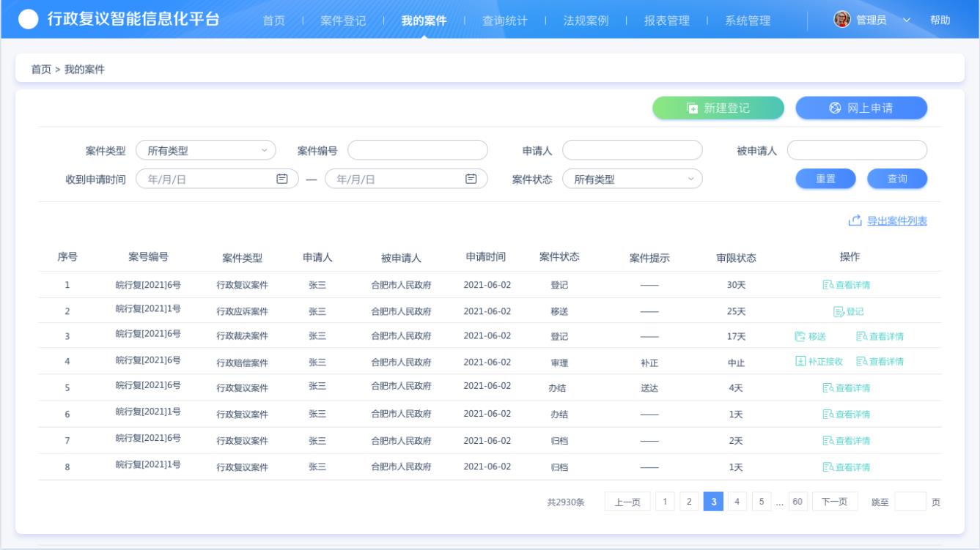Expand the 案件状态 dropdown
The height and width of the screenshot is (550, 980).
tap(632, 179)
